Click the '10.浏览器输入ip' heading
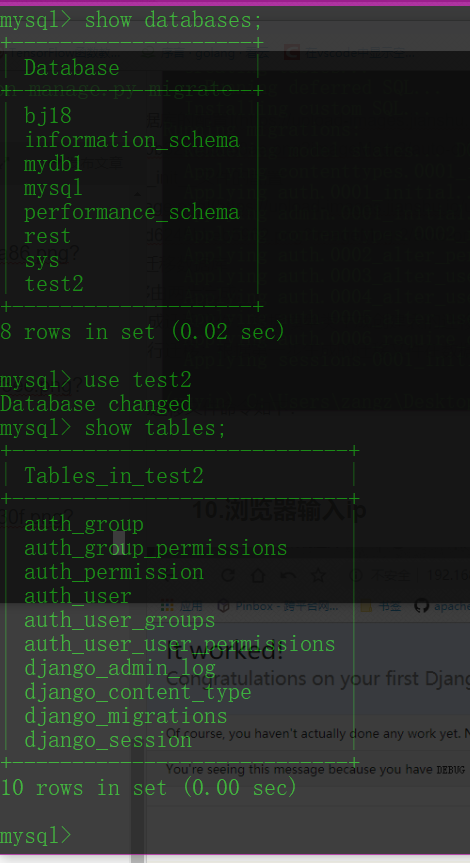Viewport: 470px width, 863px height. [x=278, y=510]
